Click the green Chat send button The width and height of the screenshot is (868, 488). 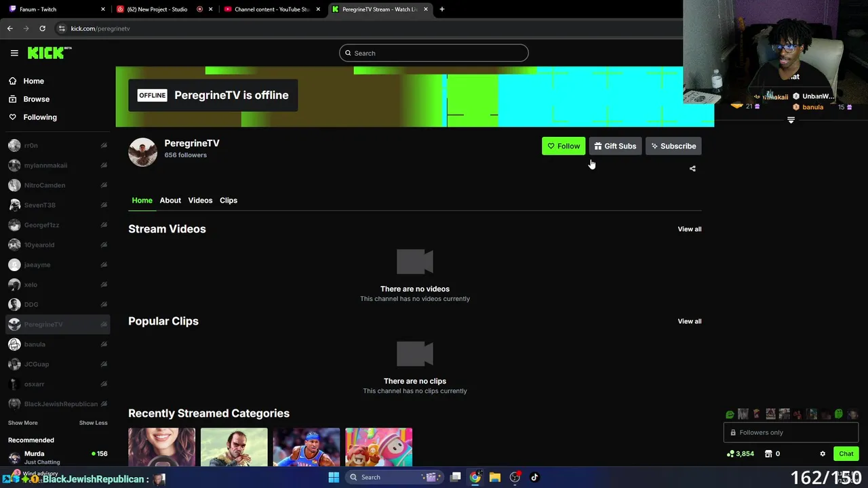[x=846, y=454]
